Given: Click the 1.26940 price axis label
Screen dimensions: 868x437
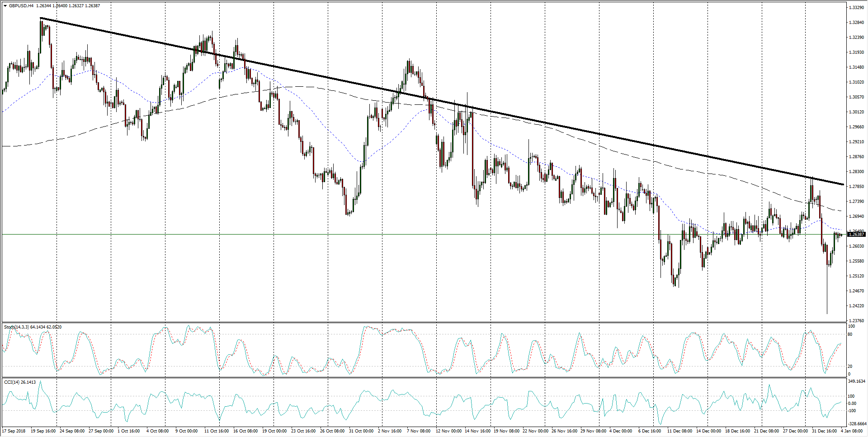Looking at the screenshot, I should pyautogui.click(x=856, y=216).
